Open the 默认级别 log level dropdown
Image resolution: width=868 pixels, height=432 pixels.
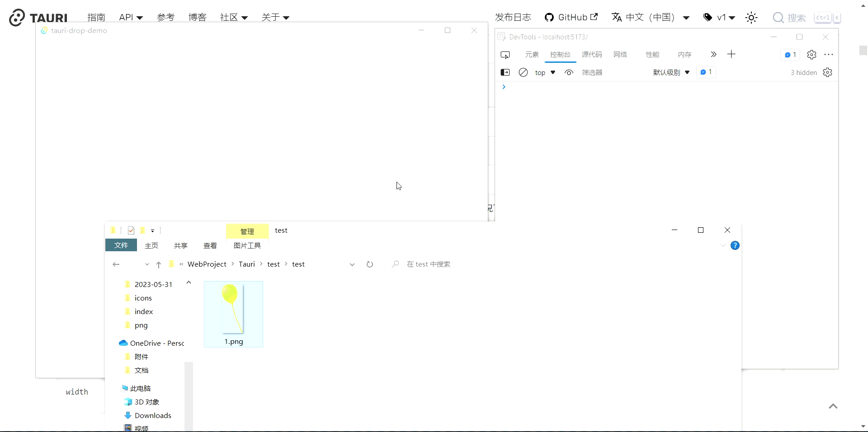[x=671, y=72]
